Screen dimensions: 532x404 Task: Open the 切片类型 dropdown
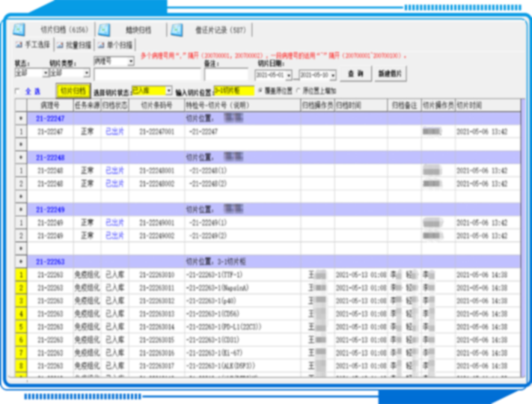[87, 73]
